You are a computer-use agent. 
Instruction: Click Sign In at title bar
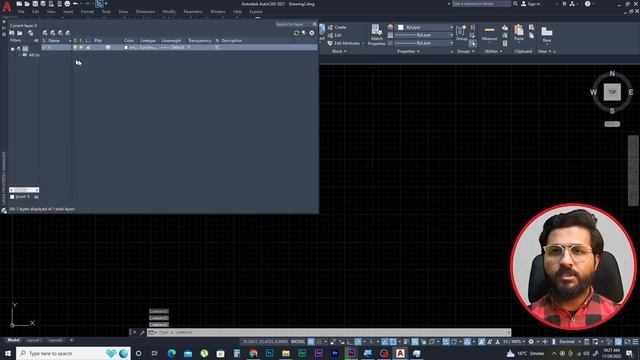click(531, 4)
